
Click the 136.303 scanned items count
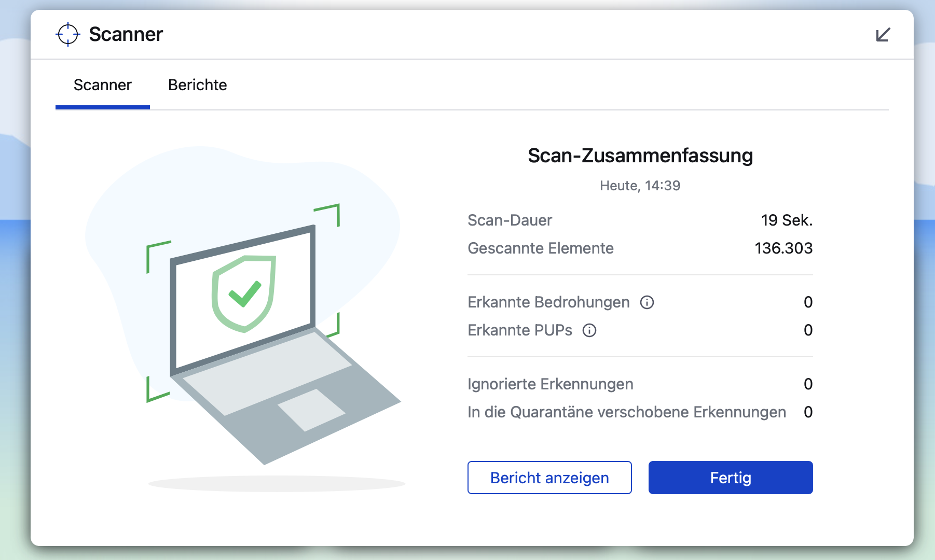point(783,248)
